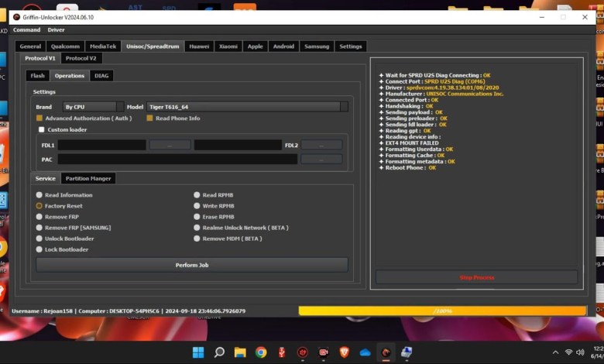This screenshot has width=604, height=364.
Task: Toggle Advanced Authorization (Auth) checkbox
Action: click(x=39, y=118)
